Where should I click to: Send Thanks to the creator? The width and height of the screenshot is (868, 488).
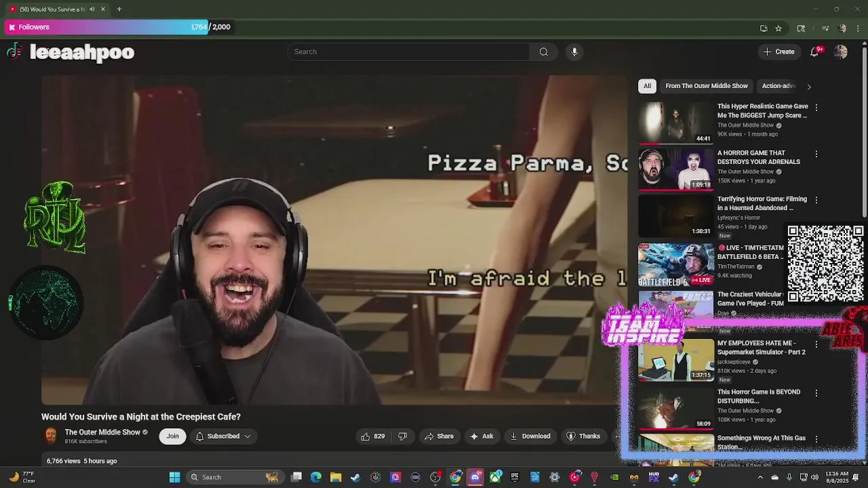tap(583, 436)
